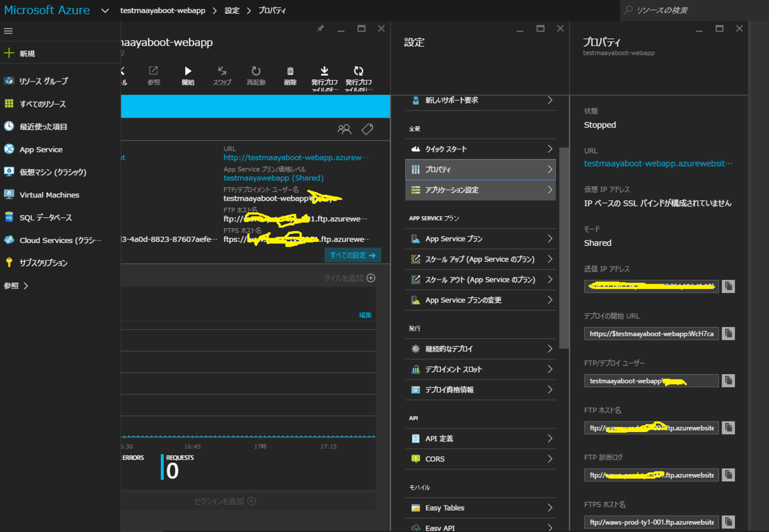
Task: Click the SQL データベース sidebar icon
Action: 9,218
